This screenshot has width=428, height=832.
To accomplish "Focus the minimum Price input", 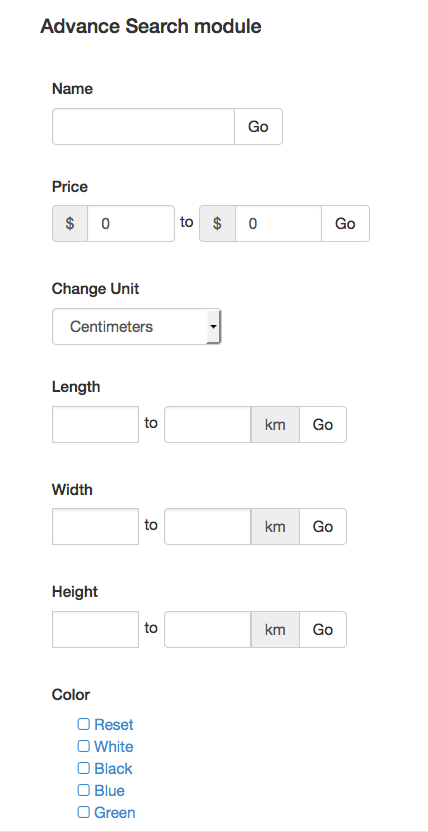I will pyautogui.click(x=131, y=223).
